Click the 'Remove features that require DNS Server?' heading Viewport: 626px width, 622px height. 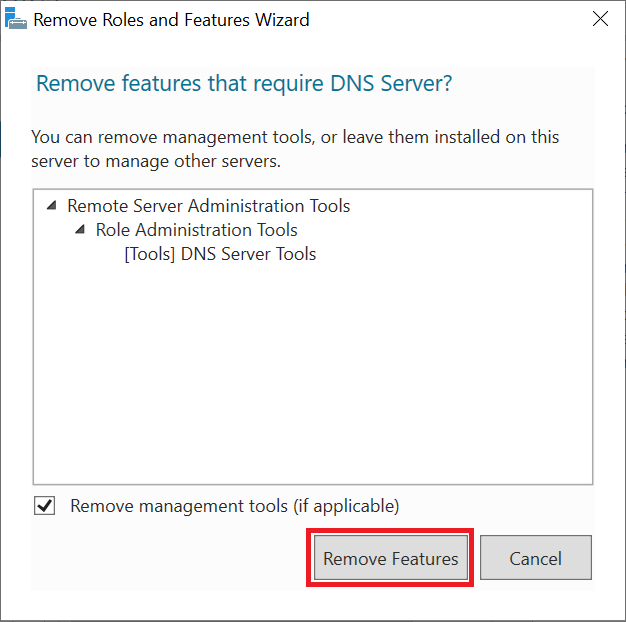coord(244,84)
